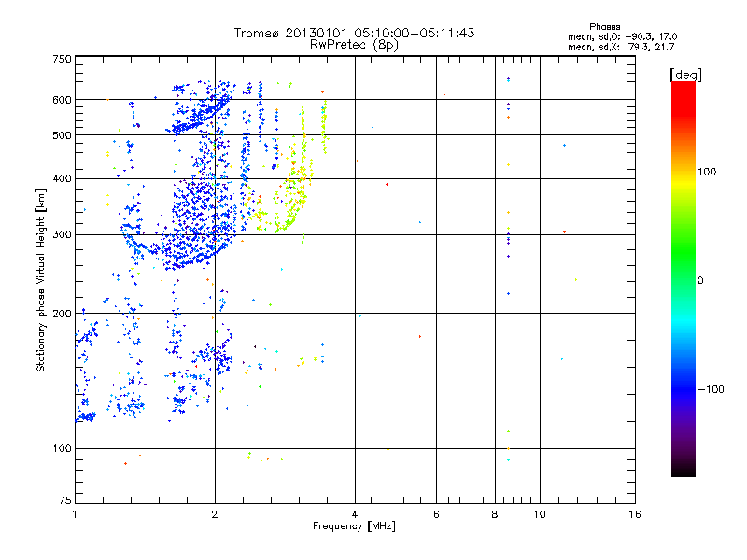
Task: Click the black dark bottom end of the colorbar
Action: pos(684,469)
